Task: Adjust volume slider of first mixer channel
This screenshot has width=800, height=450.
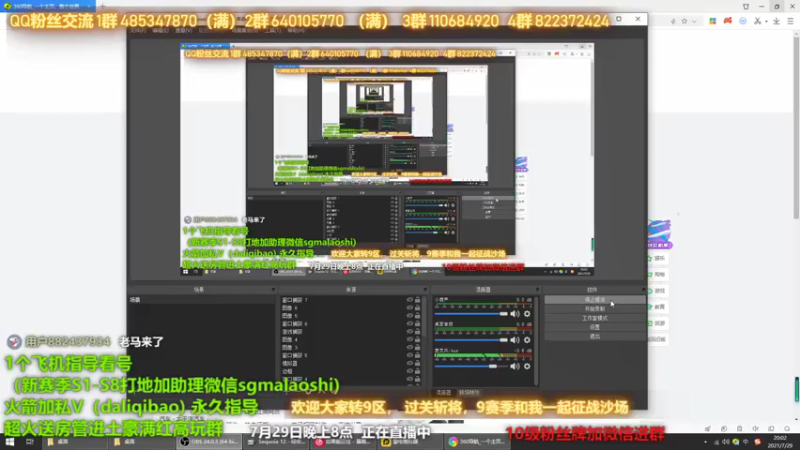Action: pos(471,314)
